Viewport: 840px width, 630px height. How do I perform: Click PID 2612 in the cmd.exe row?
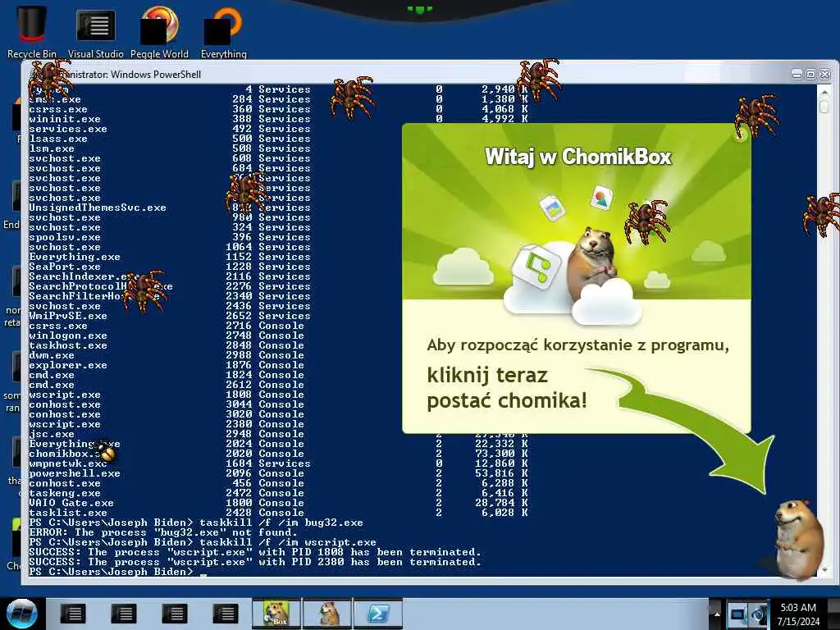[239, 385]
